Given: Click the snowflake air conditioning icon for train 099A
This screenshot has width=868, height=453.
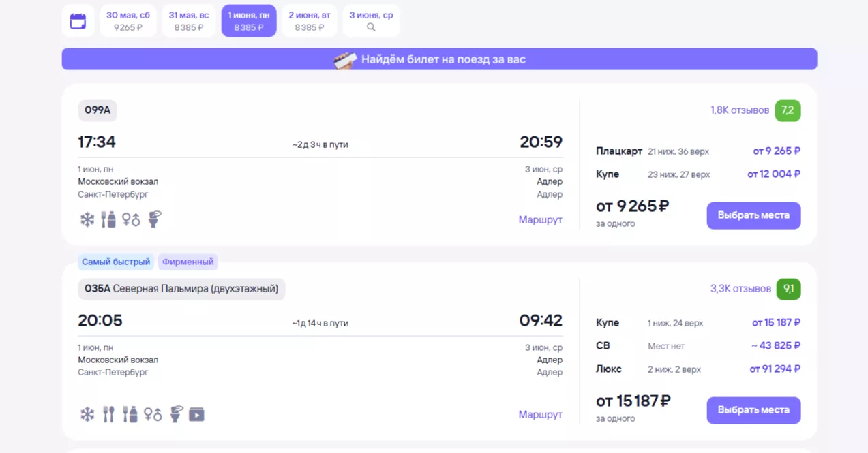Looking at the screenshot, I should 87,219.
